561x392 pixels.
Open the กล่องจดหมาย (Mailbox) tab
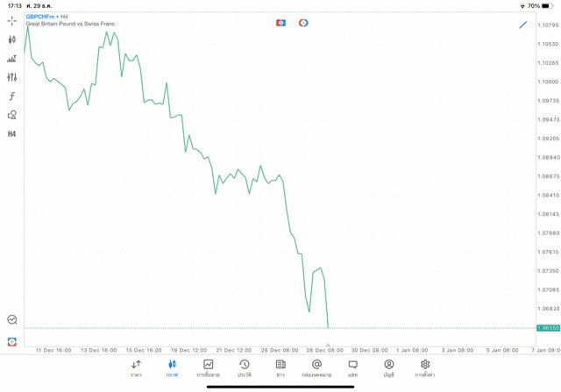pos(316,368)
